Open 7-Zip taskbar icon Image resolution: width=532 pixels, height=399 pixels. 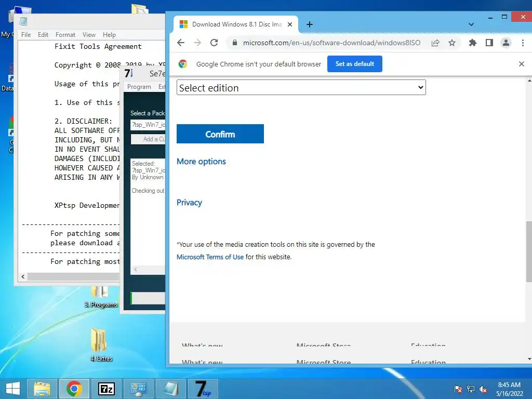click(106, 389)
